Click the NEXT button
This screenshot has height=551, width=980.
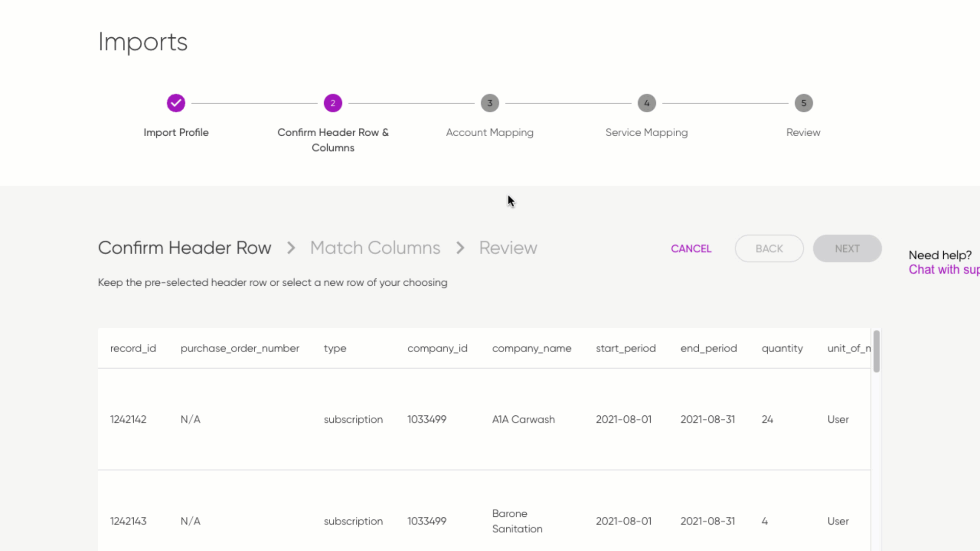pyautogui.click(x=847, y=248)
